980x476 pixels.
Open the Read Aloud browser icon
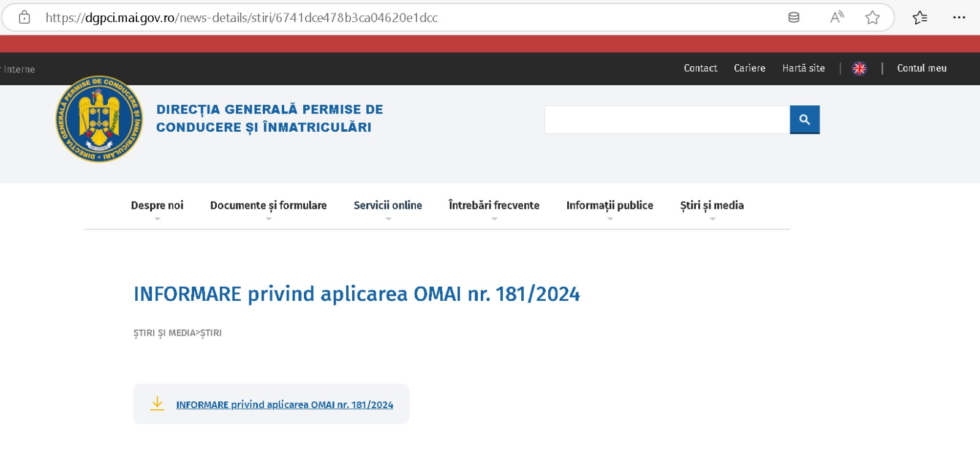[x=837, y=17]
